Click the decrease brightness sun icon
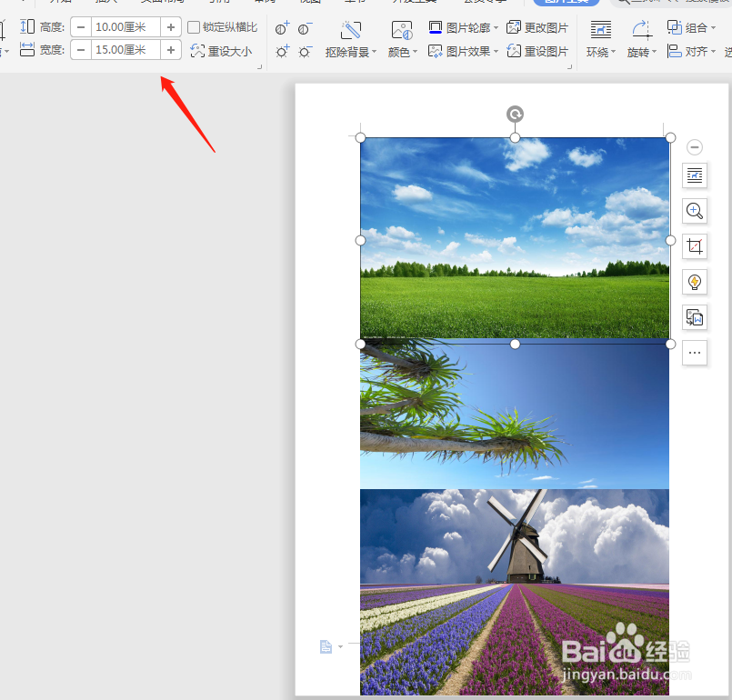732x700 pixels. (x=305, y=51)
